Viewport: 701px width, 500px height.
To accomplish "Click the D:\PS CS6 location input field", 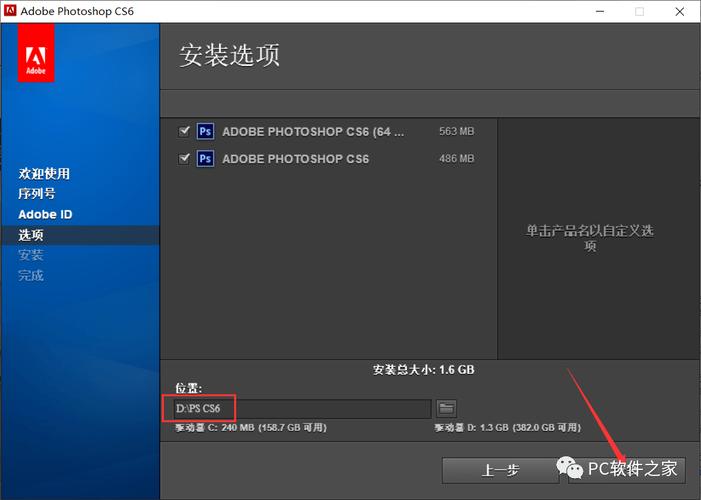I will click(303, 409).
